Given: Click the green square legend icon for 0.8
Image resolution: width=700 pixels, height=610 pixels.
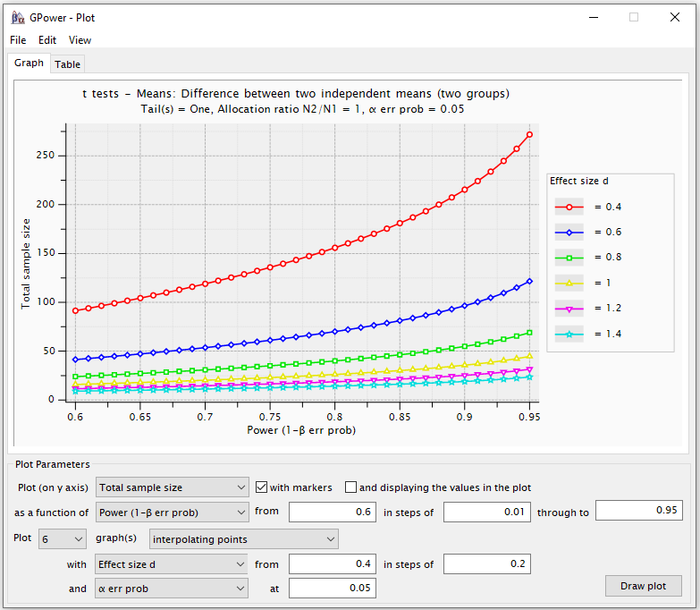Looking at the screenshot, I should (569, 258).
